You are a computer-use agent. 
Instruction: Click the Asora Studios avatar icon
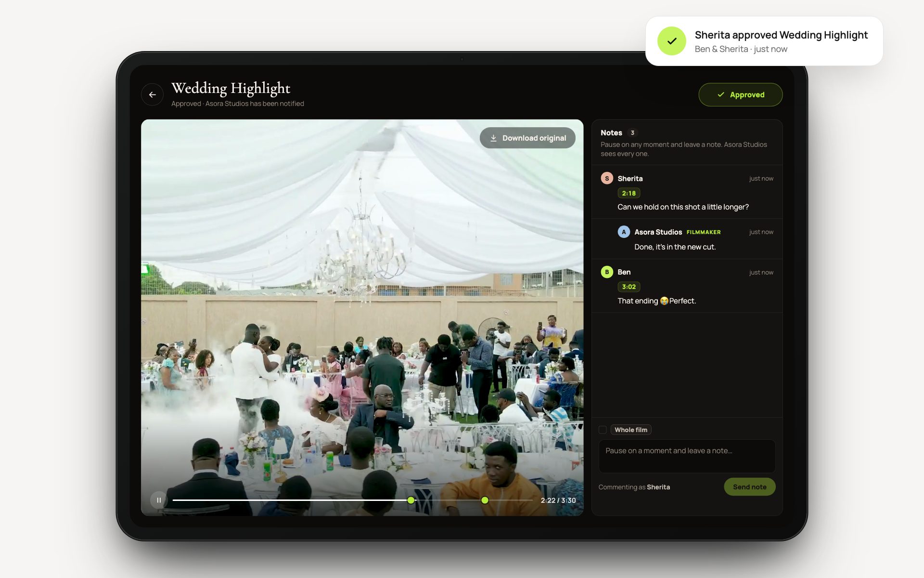point(624,232)
